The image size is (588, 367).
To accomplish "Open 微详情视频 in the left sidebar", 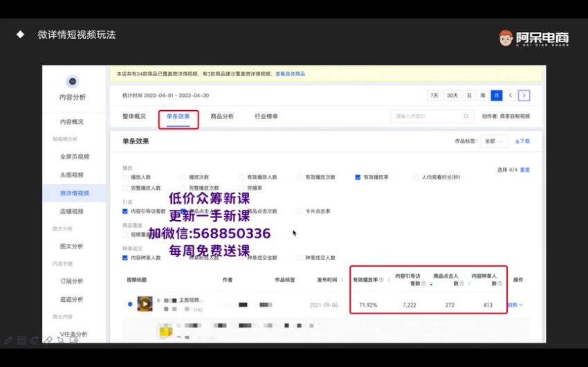I will pyautogui.click(x=74, y=193).
